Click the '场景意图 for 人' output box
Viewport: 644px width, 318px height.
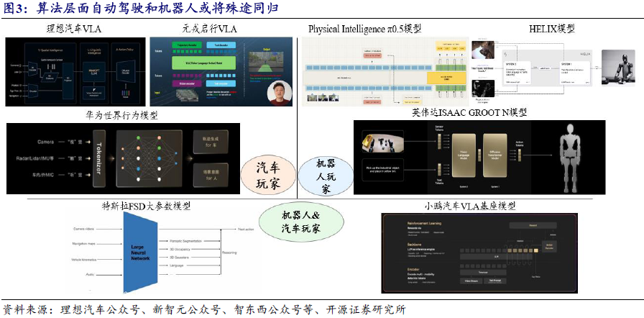[x=211, y=174]
